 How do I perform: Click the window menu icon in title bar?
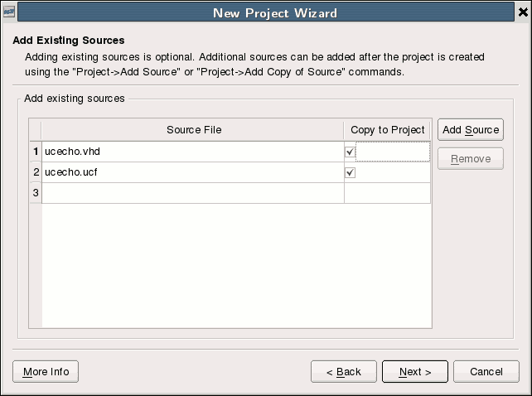coord(9,12)
